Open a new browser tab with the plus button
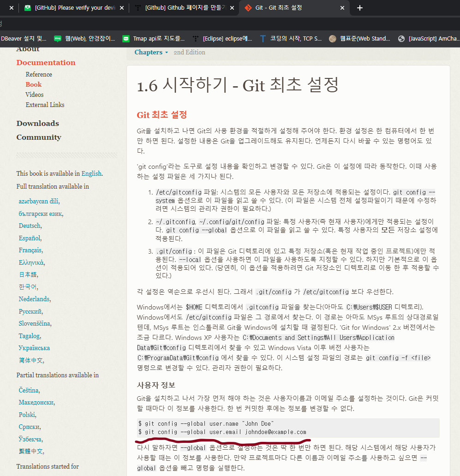 [x=360, y=8]
